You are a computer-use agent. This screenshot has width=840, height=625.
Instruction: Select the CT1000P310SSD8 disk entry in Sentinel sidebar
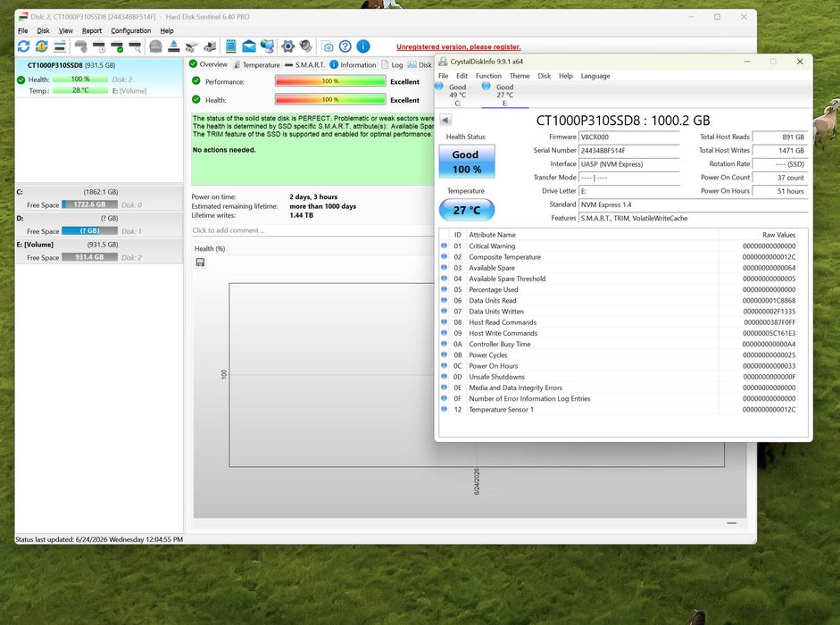click(x=99, y=77)
